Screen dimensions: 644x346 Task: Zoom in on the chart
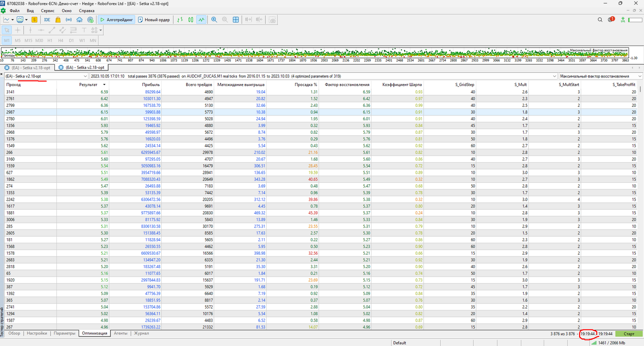point(214,20)
